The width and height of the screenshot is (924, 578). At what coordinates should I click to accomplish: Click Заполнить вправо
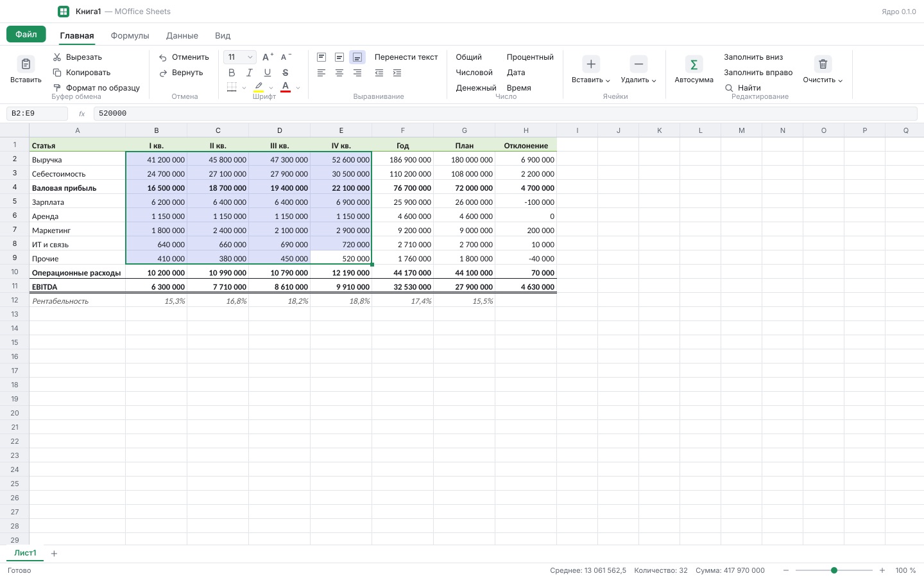(x=758, y=73)
